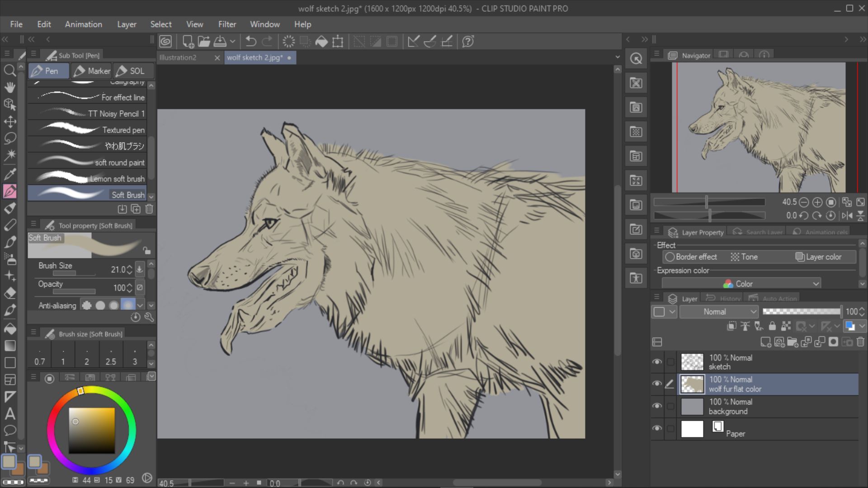Click the Navigator zoom slider
Screen dimensions: 868x488
[x=709, y=202]
